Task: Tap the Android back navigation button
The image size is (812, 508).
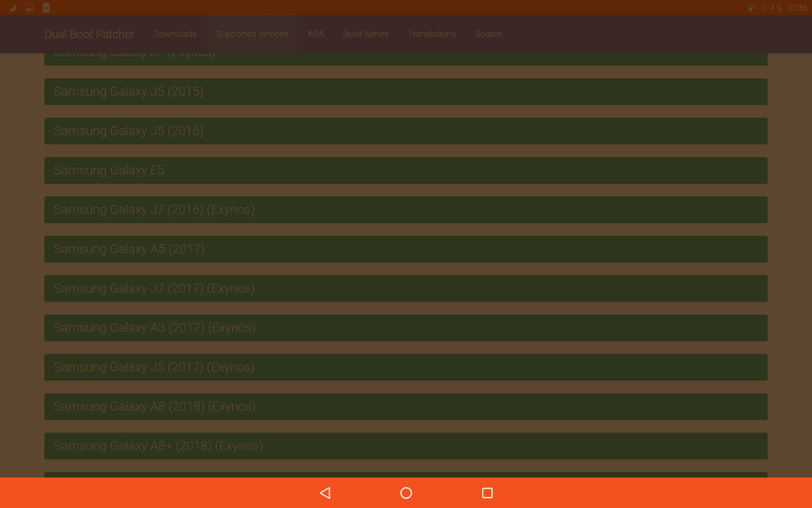Action: pyautogui.click(x=325, y=493)
